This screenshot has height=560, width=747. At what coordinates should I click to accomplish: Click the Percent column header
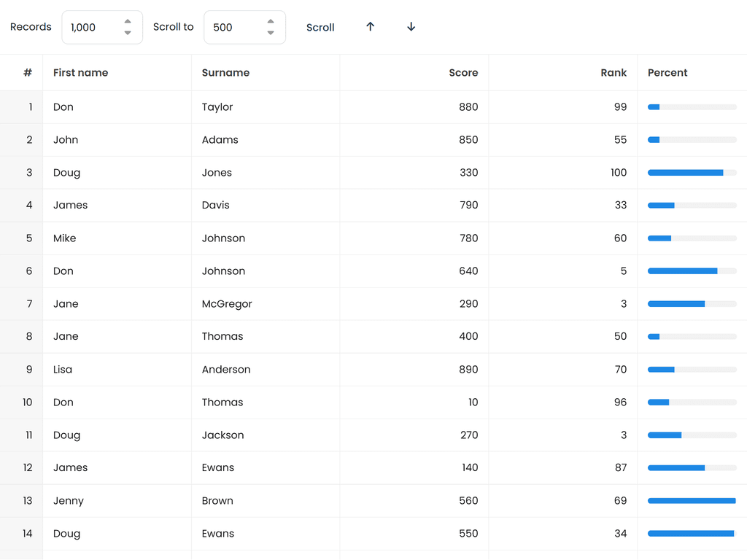(667, 72)
